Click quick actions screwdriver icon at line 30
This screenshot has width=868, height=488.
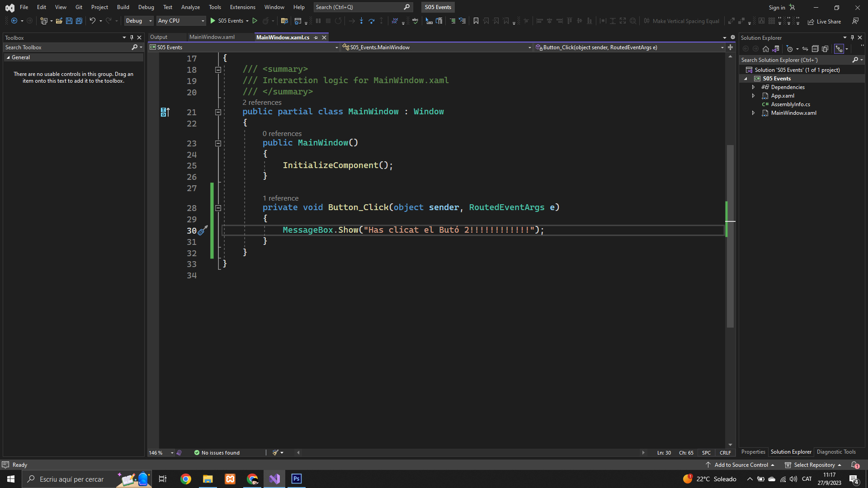203,230
